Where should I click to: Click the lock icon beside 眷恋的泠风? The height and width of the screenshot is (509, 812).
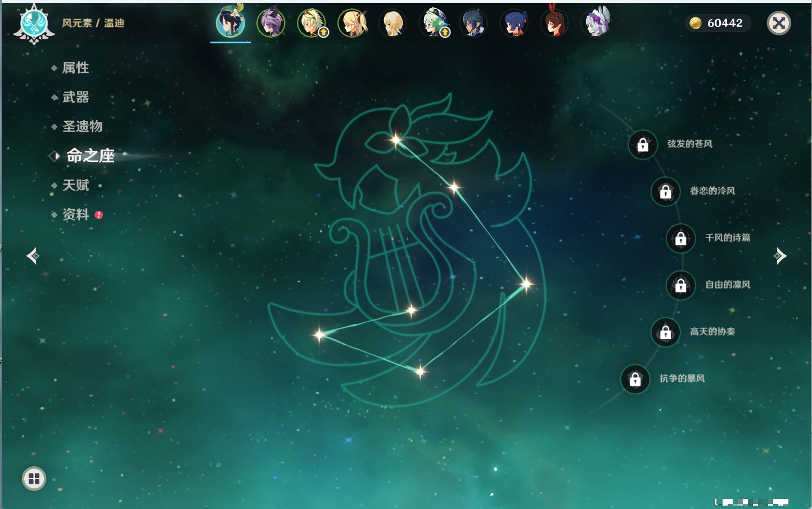(665, 192)
